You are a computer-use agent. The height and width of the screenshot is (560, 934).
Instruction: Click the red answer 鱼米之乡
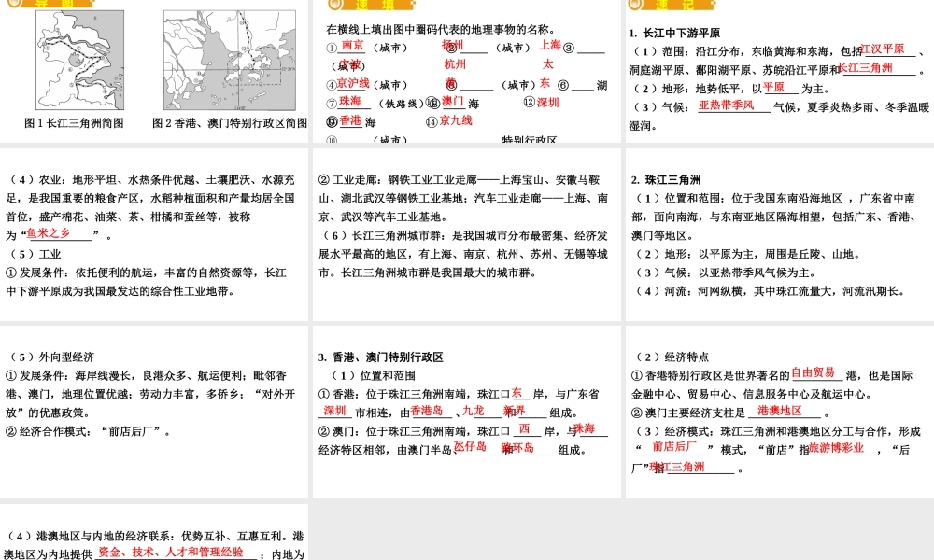point(49,233)
